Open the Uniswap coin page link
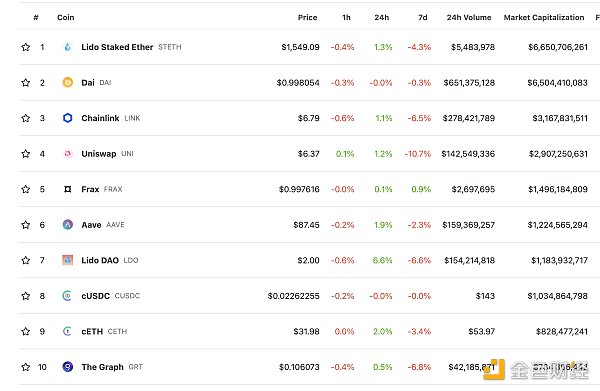The image size is (600, 391). 99,154
